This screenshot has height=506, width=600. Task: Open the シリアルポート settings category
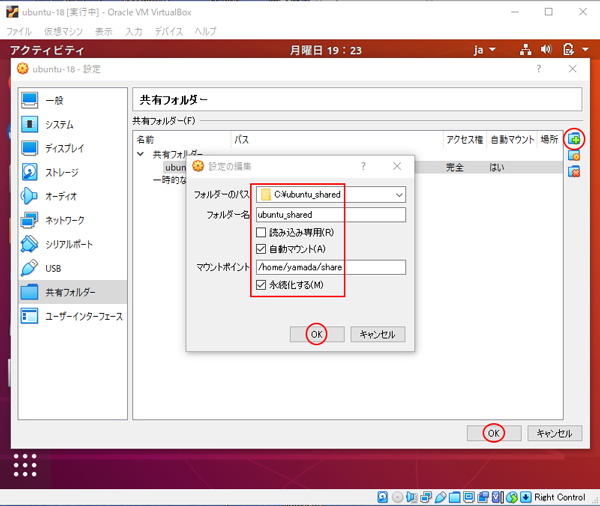click(73, 244)
